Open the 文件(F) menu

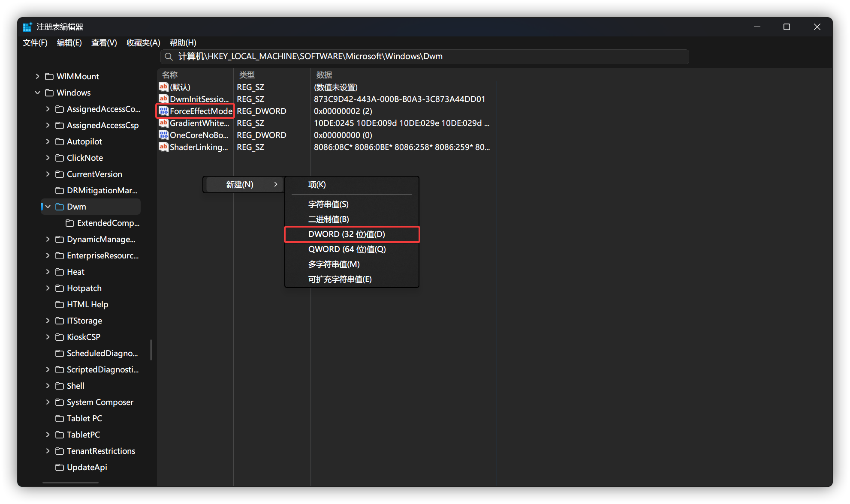coord(35,43)
